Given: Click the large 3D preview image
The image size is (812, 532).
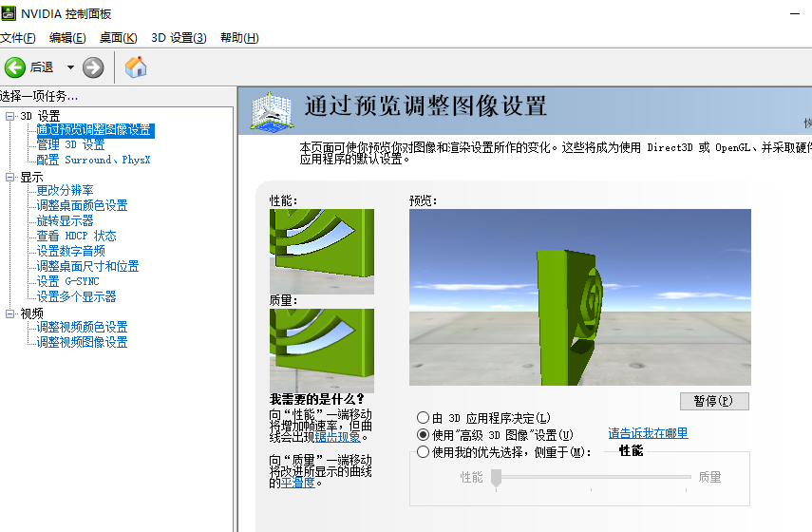Looking at the screenshot, I should click(580, 296).
